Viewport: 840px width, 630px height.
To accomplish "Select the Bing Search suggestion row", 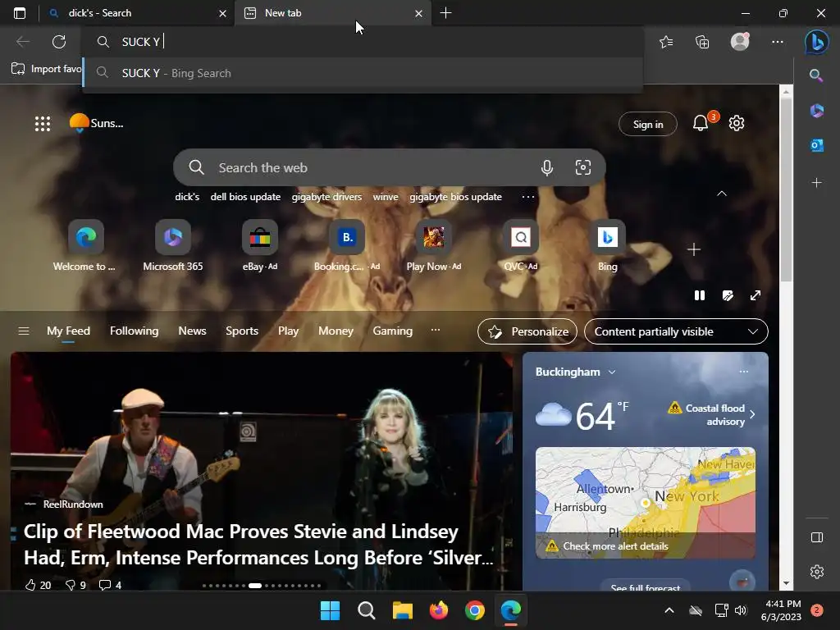I will [x=363, y=73].
